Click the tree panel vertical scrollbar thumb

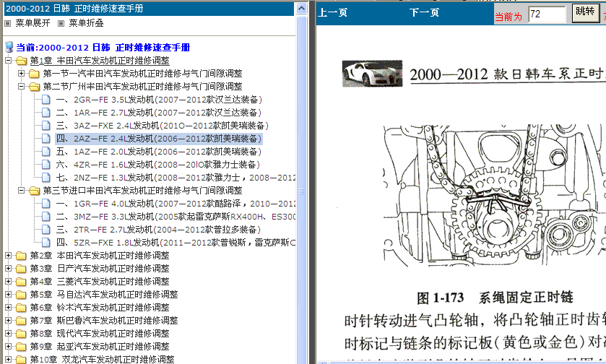coord(301,191)
